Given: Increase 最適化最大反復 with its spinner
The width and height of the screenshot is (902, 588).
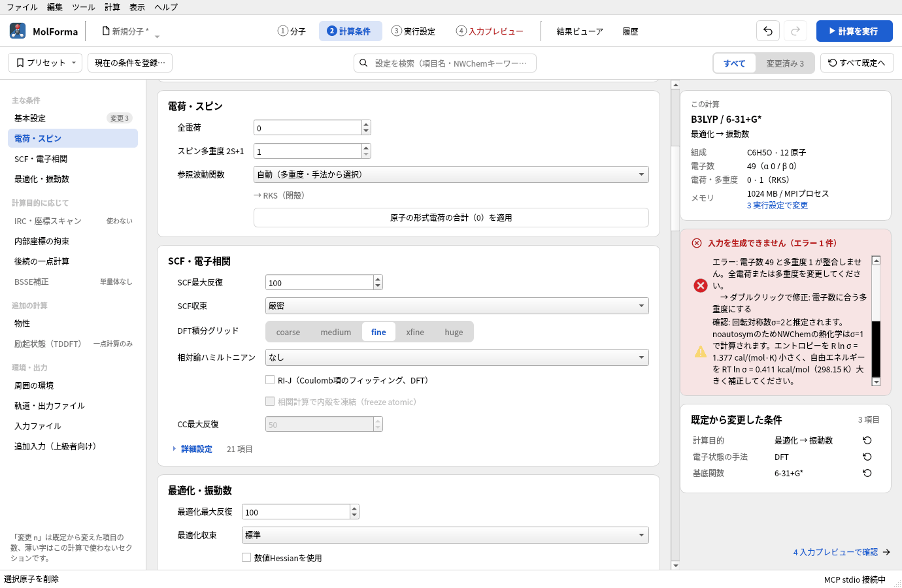Looking at the screenshot, I should pyautogui.click(x=354, y=508).
